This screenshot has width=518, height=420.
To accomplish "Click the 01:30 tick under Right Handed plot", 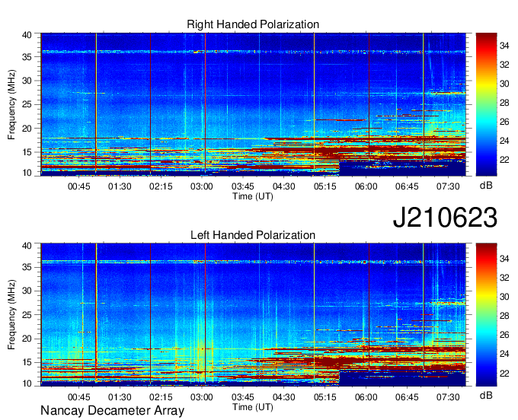I will [x=120, y=186].
